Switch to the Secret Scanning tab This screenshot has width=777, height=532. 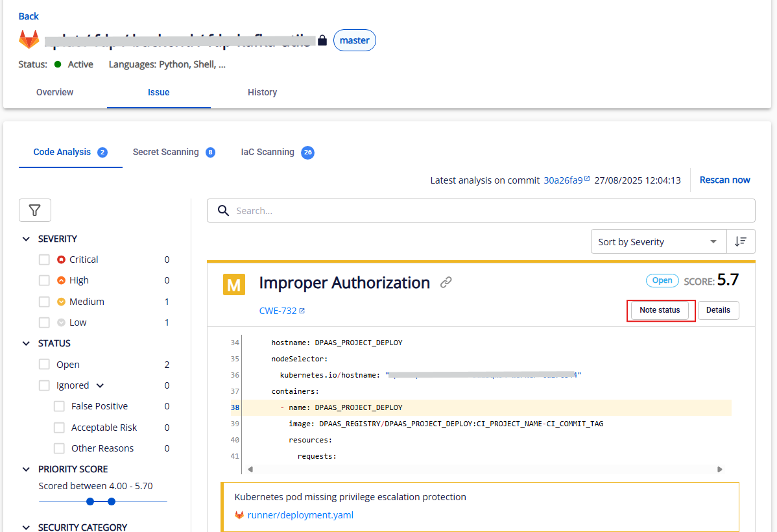(x=166, y=152)
